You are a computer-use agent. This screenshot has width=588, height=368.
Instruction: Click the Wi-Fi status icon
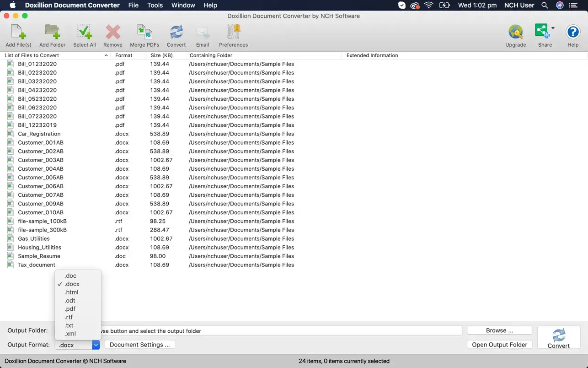428,5
